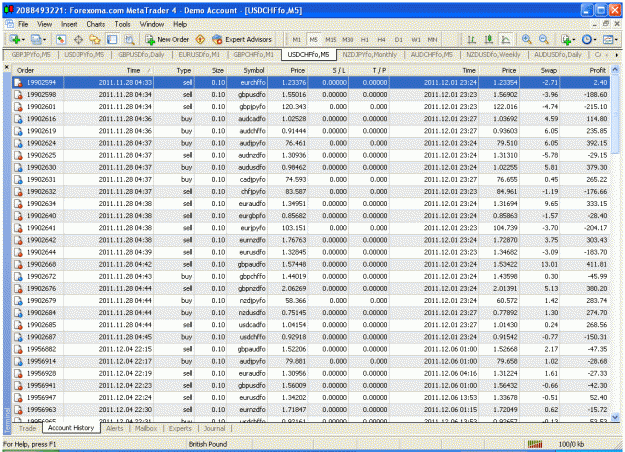Switch to candlestick chart icon

pyautogui.click(x=489, y=39)
